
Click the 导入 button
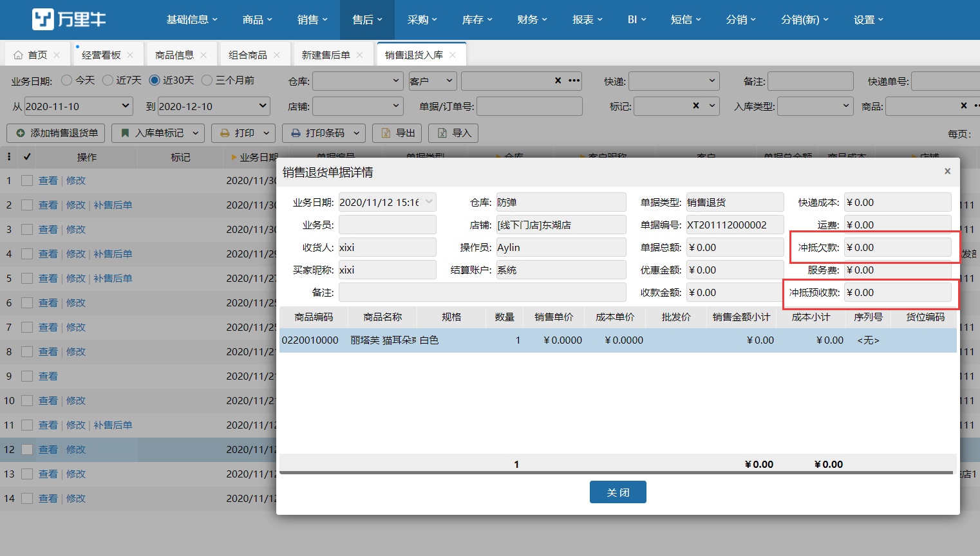click(453, 133)
